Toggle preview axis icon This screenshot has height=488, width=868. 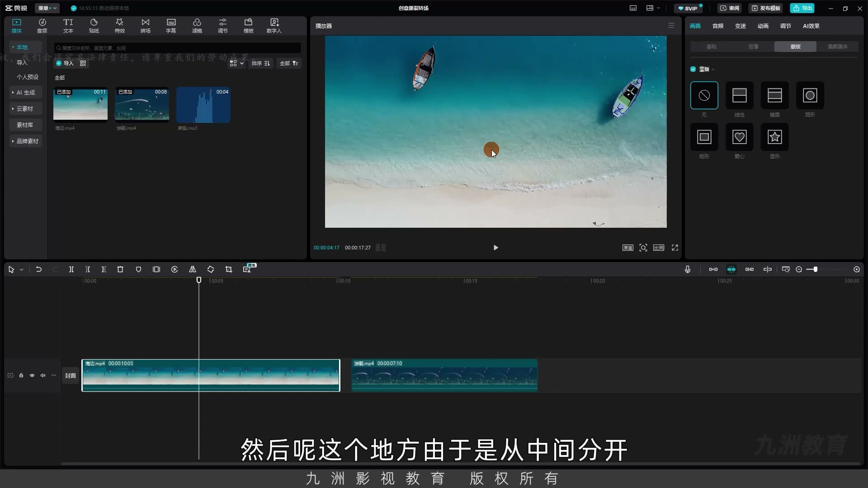point(768,269)
